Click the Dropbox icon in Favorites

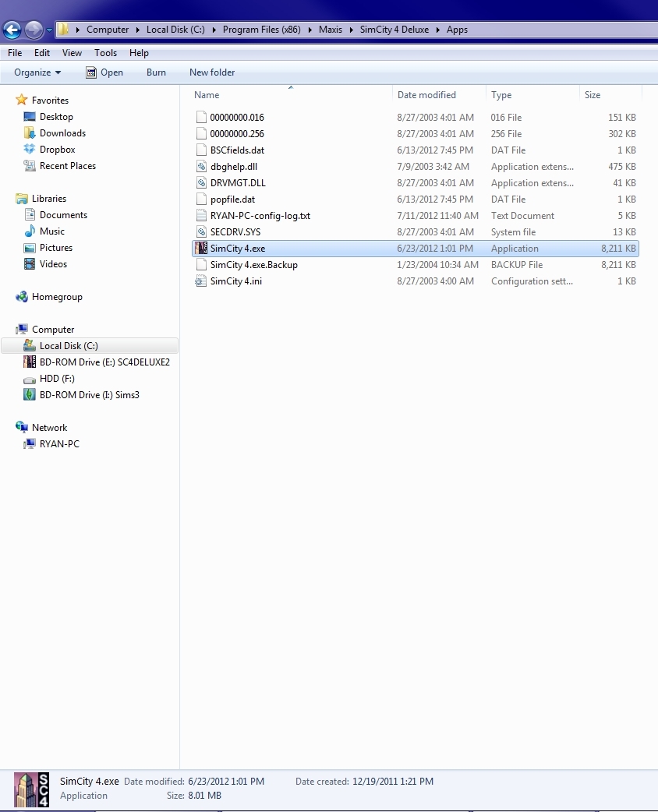pos(30,149)
